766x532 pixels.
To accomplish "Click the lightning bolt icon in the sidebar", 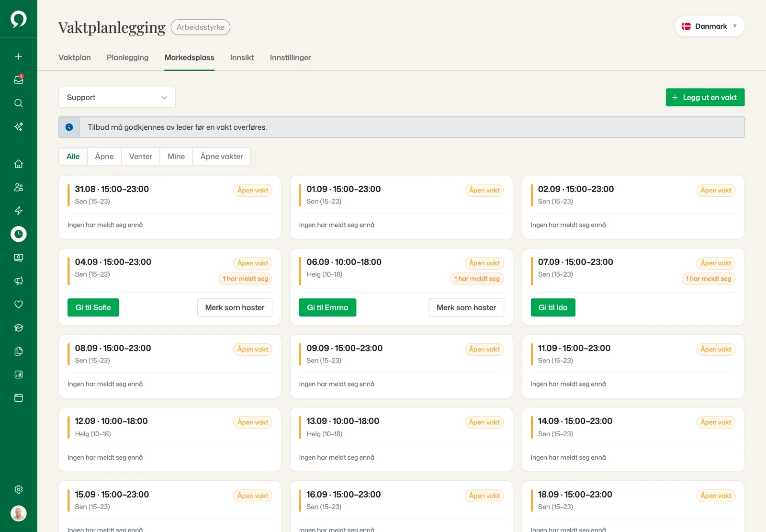I will [19, 211].
